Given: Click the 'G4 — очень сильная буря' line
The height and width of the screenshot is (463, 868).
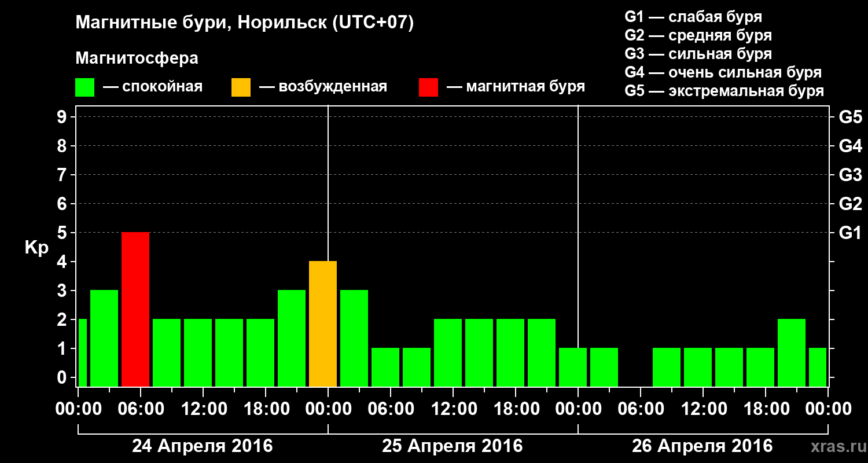Looking at the screenshot, I should (723, 72).
